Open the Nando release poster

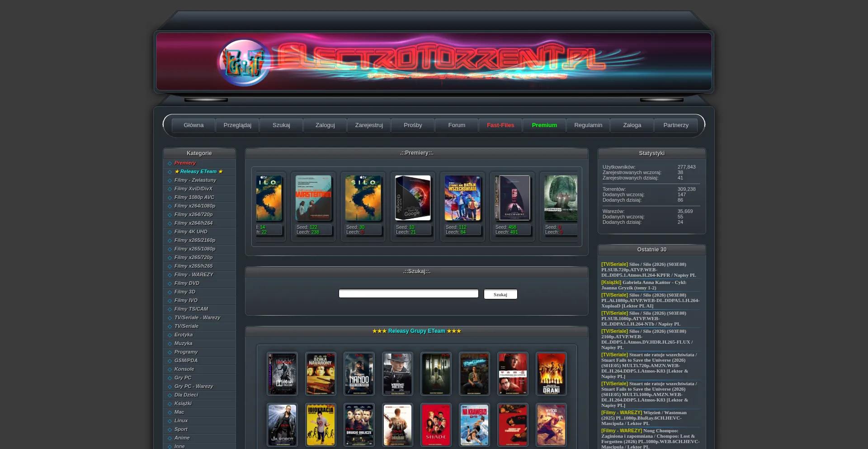(x=359, y=374)
